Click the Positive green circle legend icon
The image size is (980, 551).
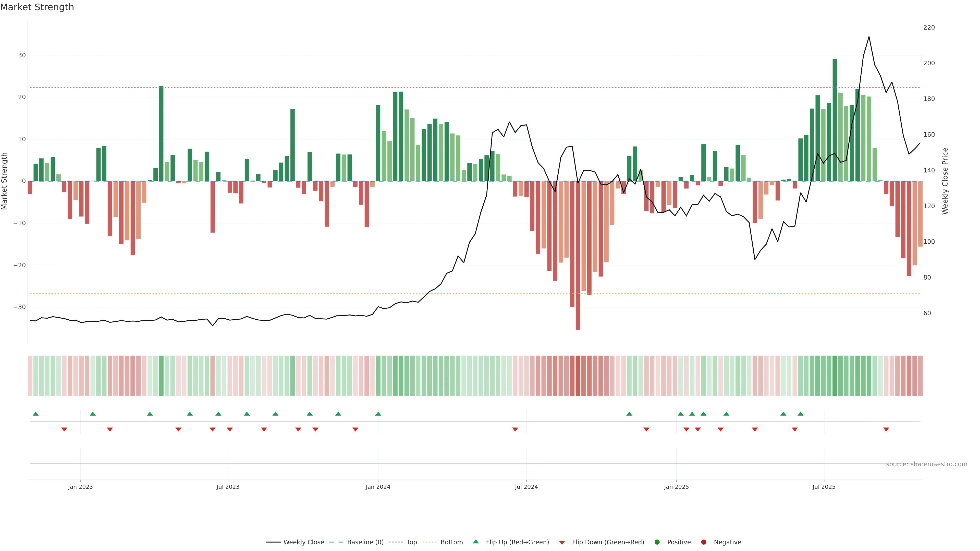(657, 542)
